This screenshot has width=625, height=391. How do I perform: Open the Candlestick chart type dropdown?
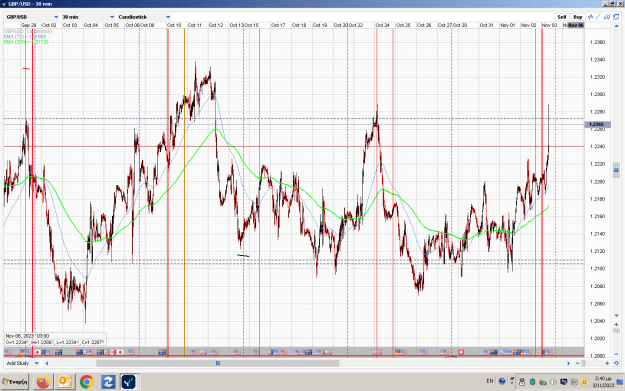coord(144,17)
